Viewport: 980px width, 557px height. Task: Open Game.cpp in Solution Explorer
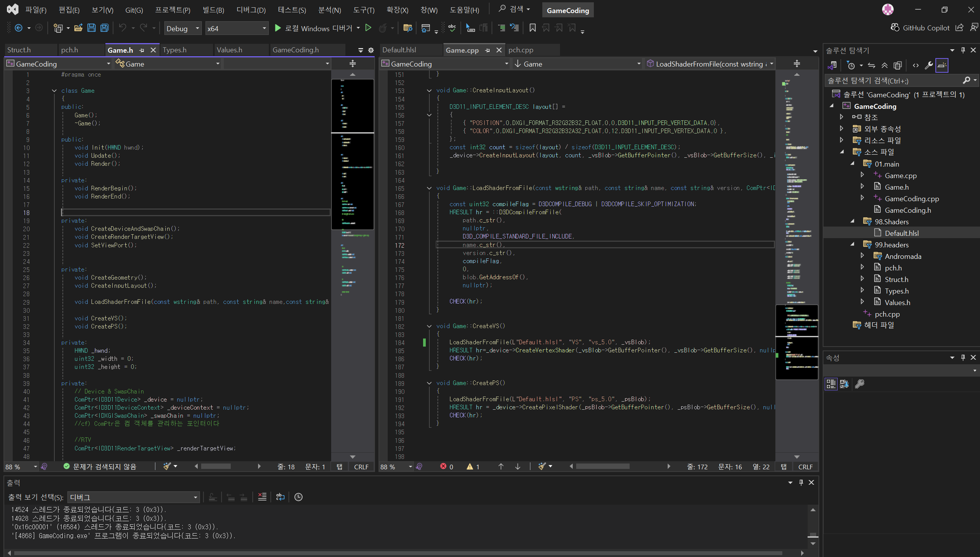coord(900,176)
